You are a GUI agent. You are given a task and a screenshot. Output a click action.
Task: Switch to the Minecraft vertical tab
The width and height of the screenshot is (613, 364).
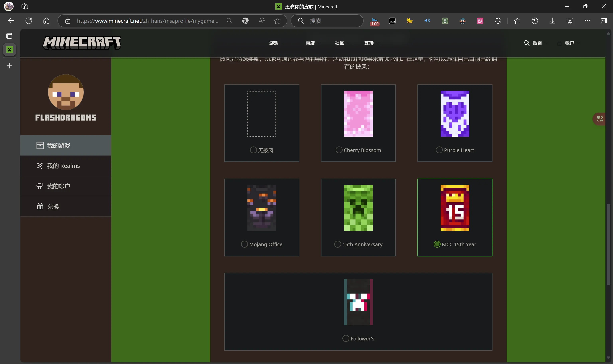[10, 50]
